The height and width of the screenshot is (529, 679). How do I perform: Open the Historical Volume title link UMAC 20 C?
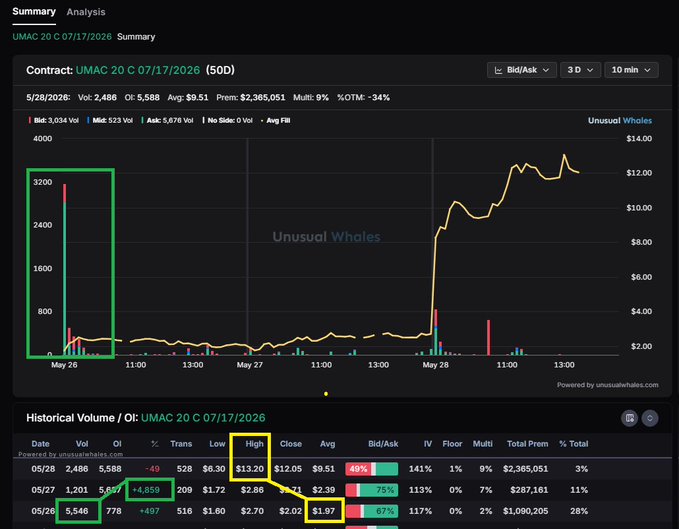tap(203, 418)
